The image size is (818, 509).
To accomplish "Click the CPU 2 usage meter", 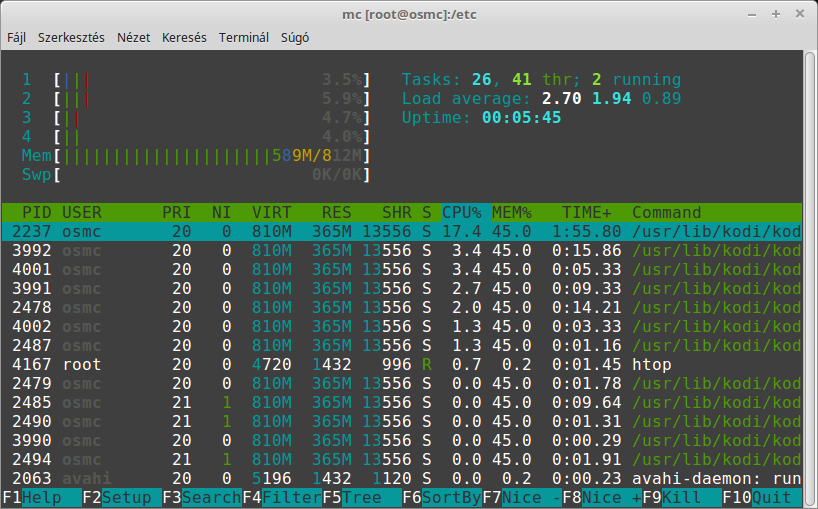I will click(x=196, y=99).
